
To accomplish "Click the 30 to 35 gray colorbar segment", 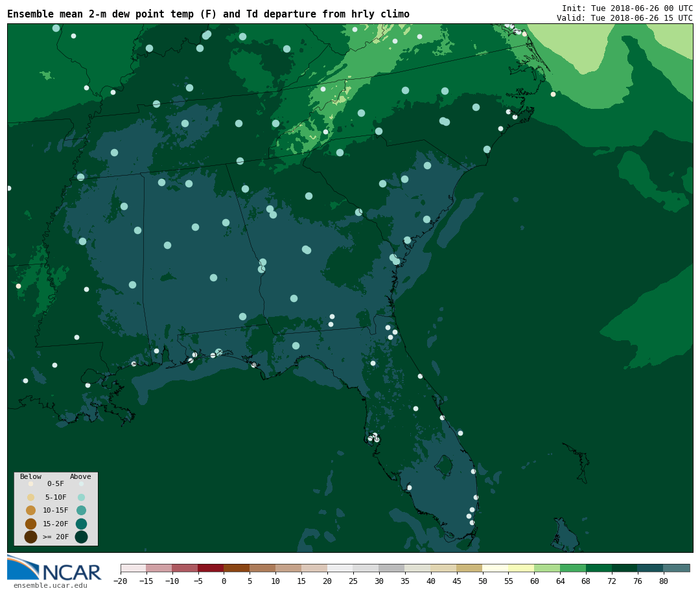I will pyautogui.click(x=392, y=568).
